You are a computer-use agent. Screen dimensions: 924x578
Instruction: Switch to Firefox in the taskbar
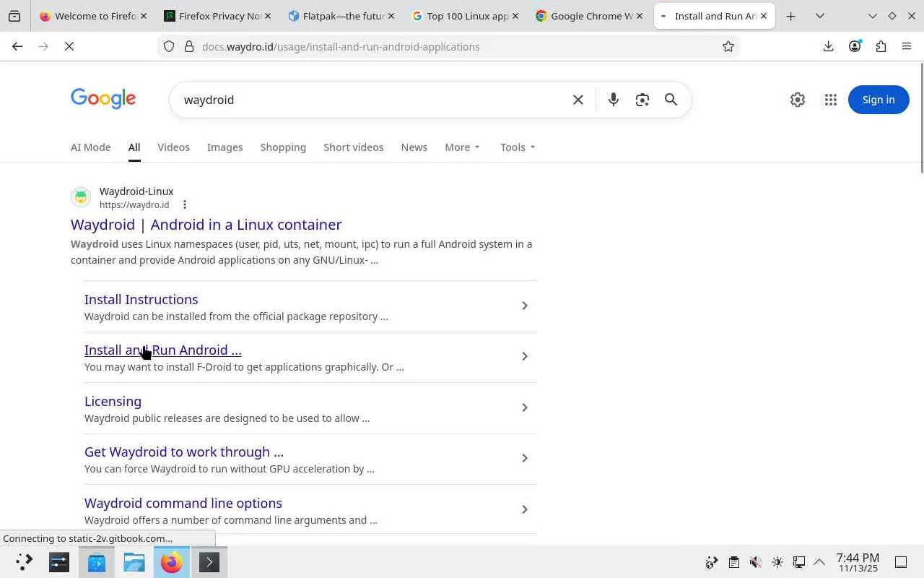(172, 562)
